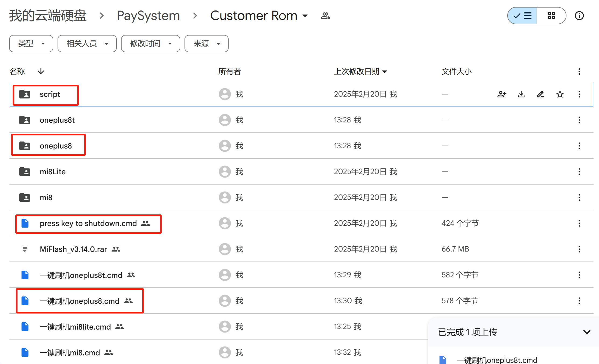This screenshot has height=364, width=599.
Task: Open more actions for MiFlash_v3.14.0.rar
Action: pos(579,249)
